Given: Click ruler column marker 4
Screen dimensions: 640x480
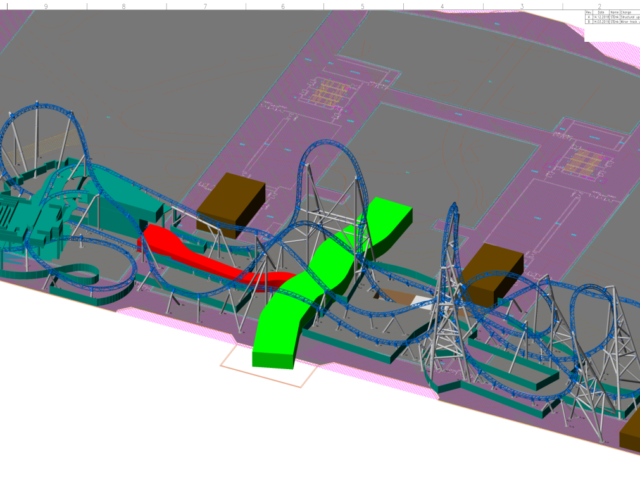Looking at the screenshot, I should coord(442,6).
